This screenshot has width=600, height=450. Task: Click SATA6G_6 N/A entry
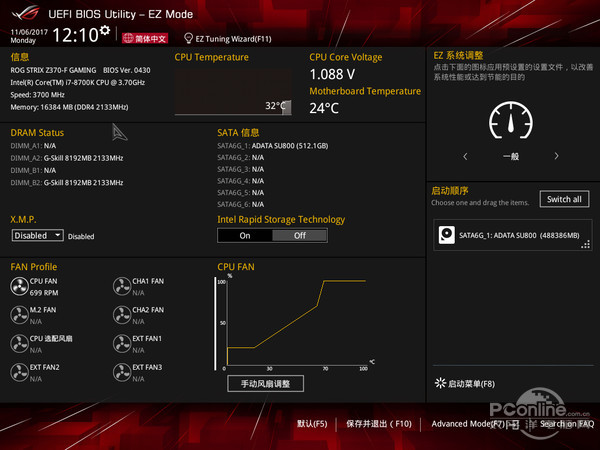[x=241, y=204]
